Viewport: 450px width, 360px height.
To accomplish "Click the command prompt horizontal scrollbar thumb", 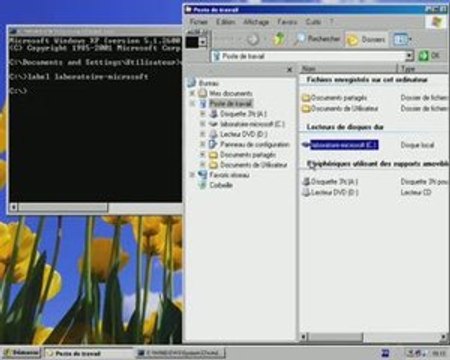I will tap(63, 207).
